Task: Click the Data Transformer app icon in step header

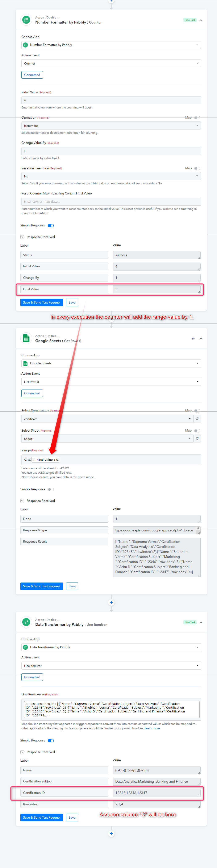Action: pos(26,622)
